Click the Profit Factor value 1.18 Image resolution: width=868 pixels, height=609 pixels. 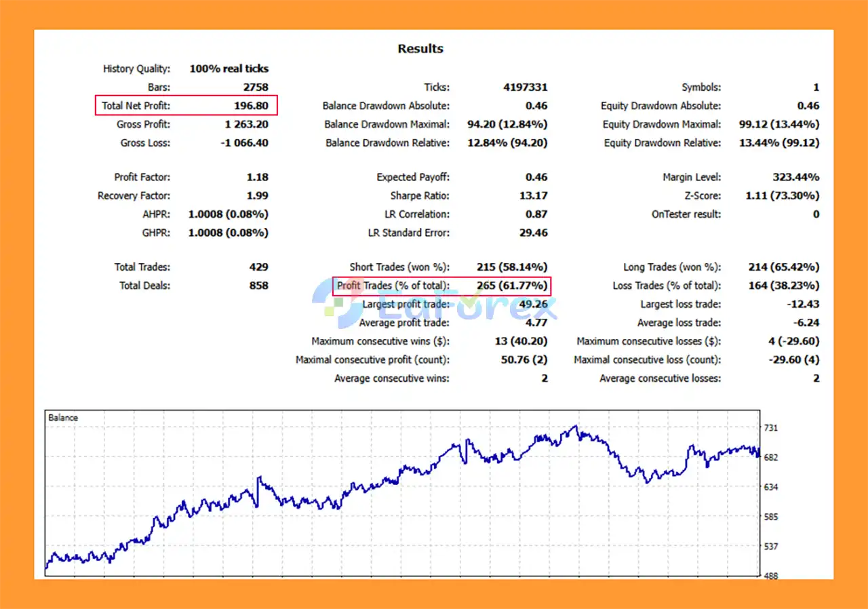point(257,177)
